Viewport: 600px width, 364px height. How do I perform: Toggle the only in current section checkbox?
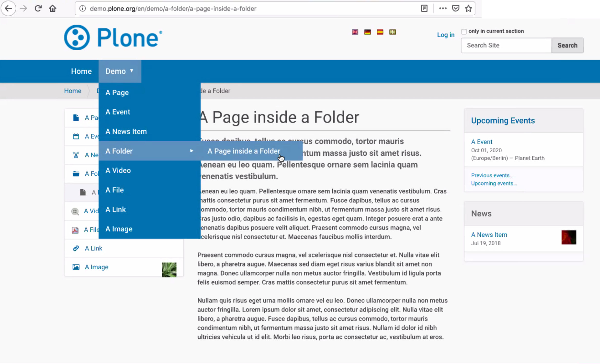coord(464,31)
